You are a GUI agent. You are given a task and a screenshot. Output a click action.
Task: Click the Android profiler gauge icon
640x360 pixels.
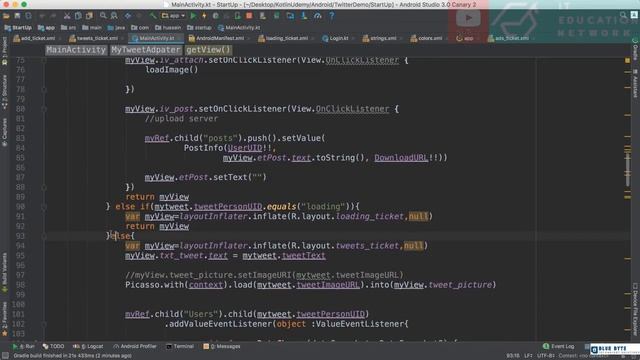tap(318, 16)
